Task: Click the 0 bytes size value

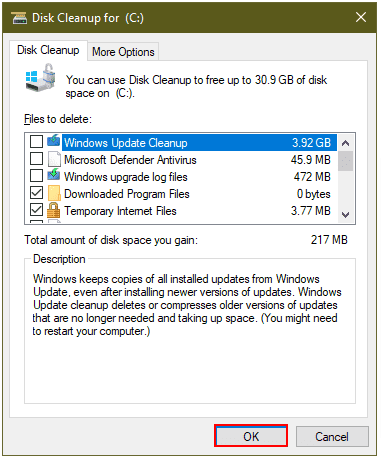Action: point(314,194)
